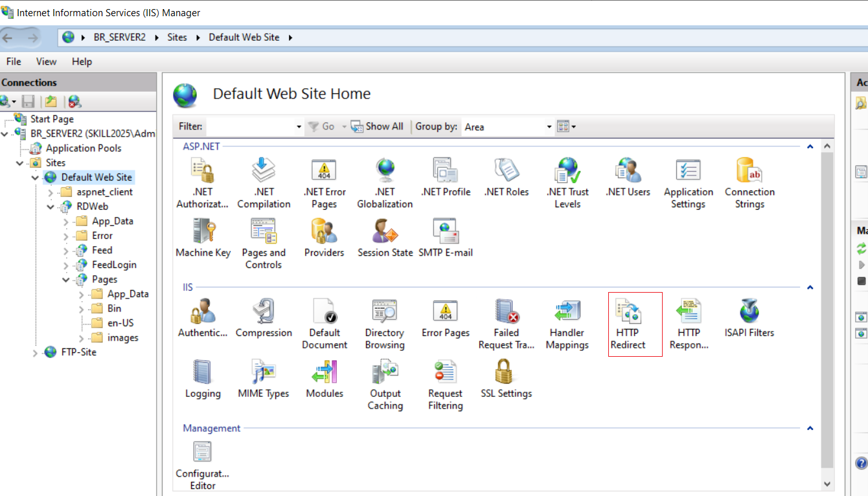The width and height of the screenshot is (868, 496).
Task: Open the Authentication feature icon
Action: pos(203,319)
